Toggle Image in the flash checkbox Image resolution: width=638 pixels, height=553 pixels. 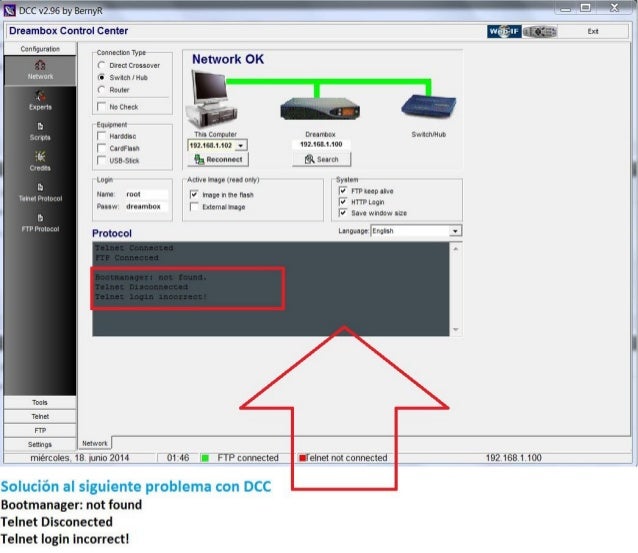(194, 195)
